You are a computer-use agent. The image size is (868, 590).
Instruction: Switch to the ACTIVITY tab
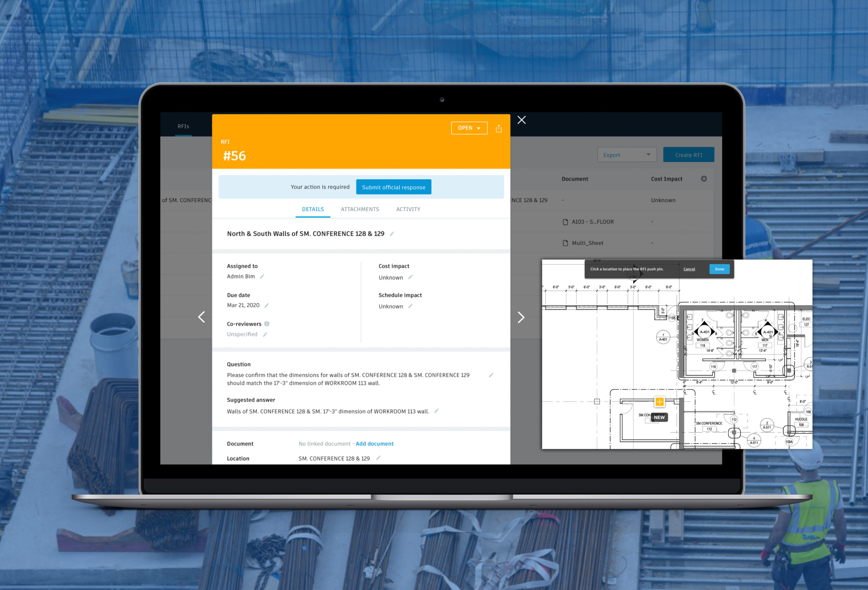pos(408,209)
